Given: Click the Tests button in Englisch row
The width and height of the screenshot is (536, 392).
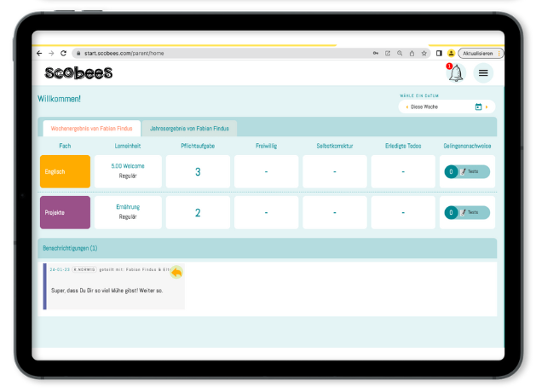Looking at the screenshot, I should click(x=467, y=171).
